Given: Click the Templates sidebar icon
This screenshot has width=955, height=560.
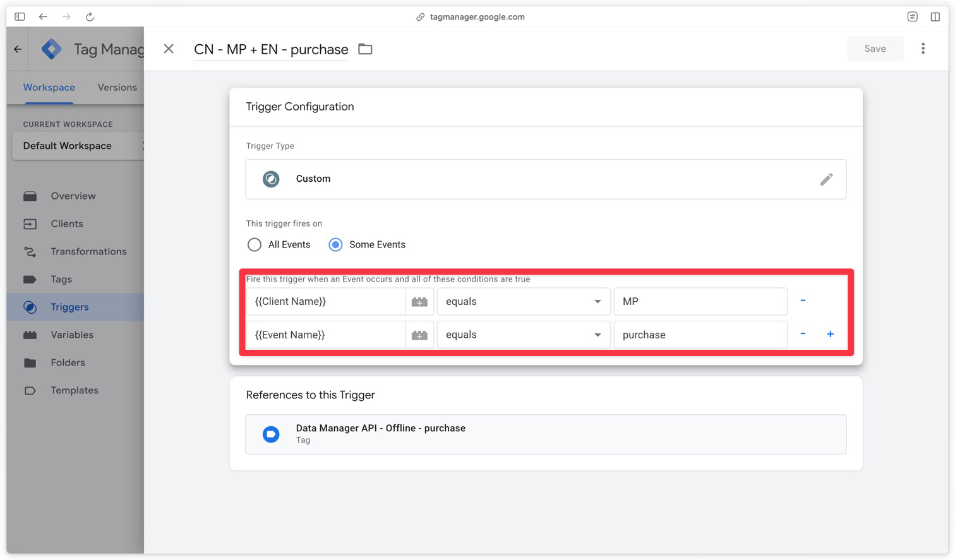Looking at the screenshot, I should pos(30,391).
